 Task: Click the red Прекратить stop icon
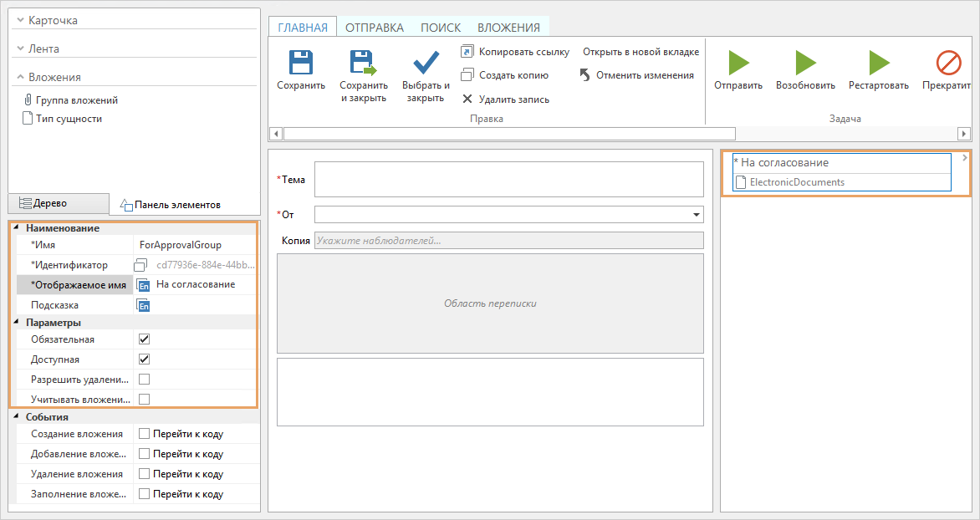(948, 63)
